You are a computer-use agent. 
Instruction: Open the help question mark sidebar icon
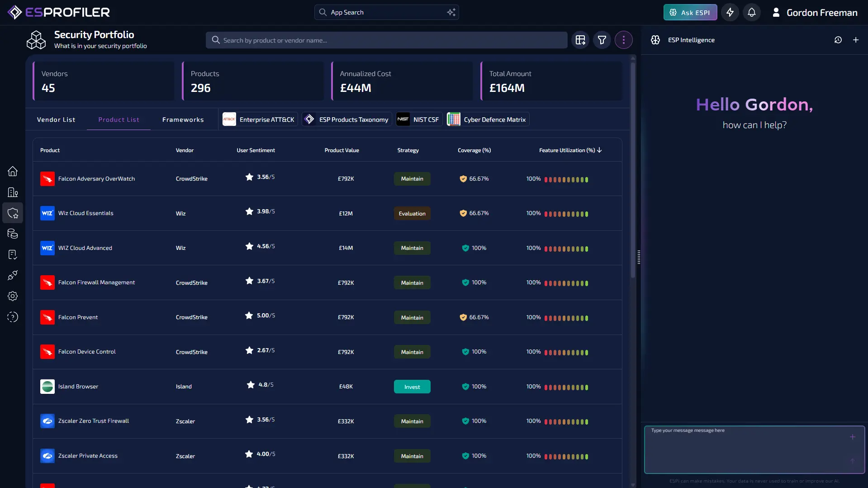13,317
